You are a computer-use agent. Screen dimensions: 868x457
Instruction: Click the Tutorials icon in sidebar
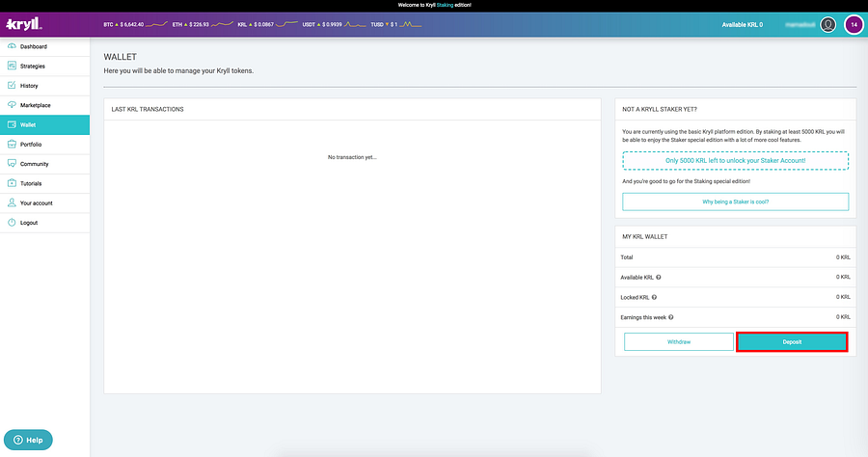(x=12, y=183)
